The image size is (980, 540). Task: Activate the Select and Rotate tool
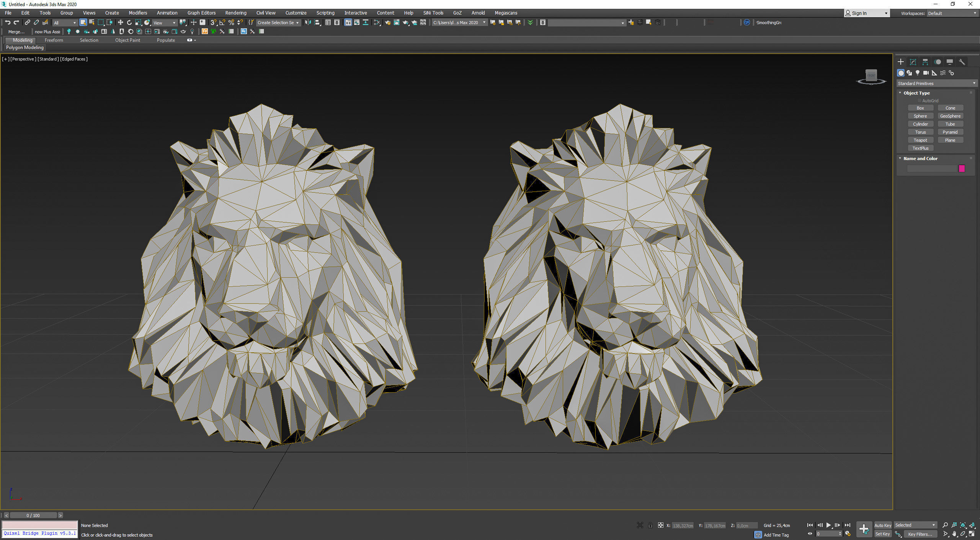tap(130, 22)
